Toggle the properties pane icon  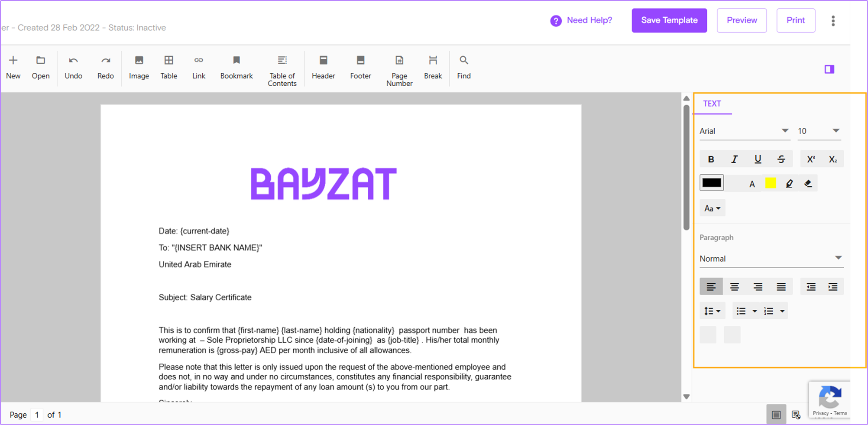[x=829, y=69]
